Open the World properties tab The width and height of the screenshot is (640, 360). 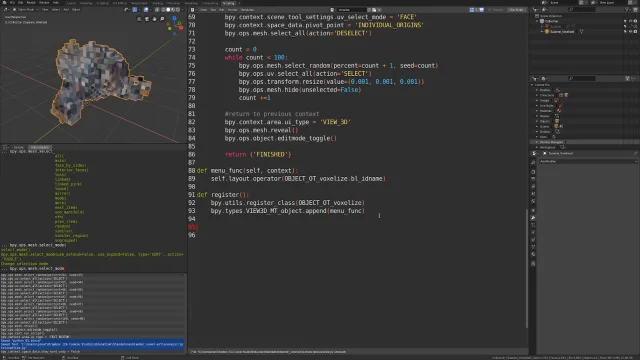(533, 201)
